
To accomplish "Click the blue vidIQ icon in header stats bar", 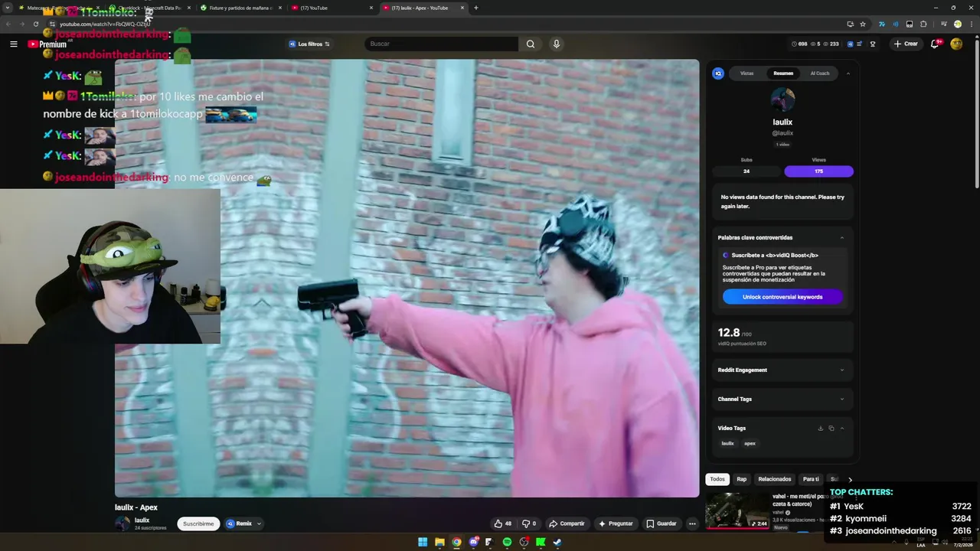I will [x=851, y=44].
